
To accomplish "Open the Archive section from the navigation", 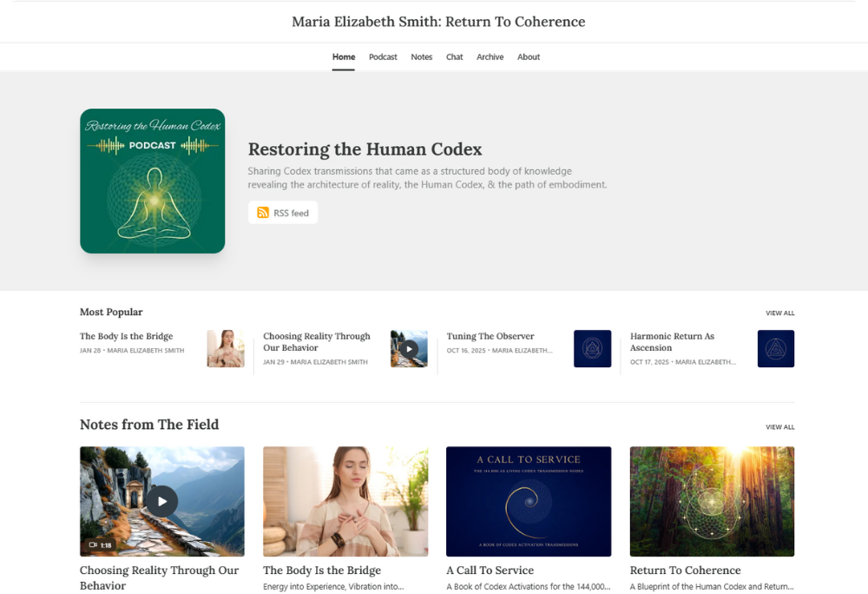I will coord(490,56).
